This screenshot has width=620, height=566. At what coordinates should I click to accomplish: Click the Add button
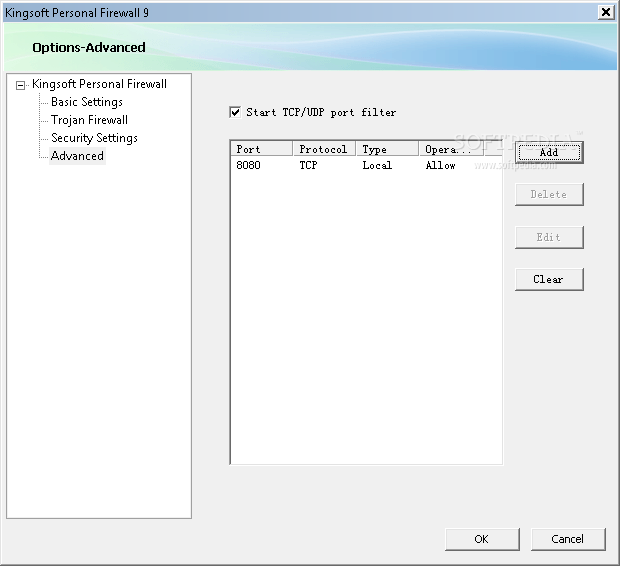click(x=549, y=153)
